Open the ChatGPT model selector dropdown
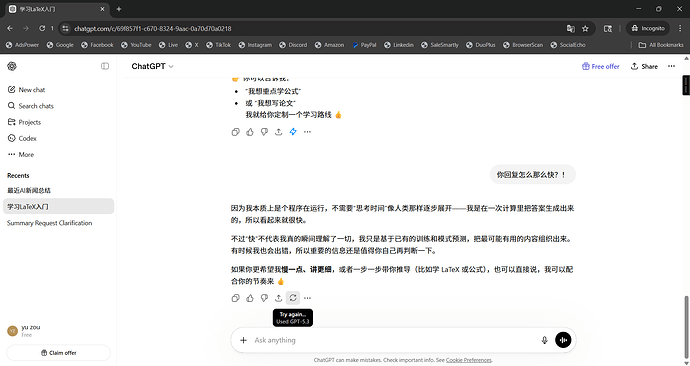690x366 pixels. tap(152, 66)
